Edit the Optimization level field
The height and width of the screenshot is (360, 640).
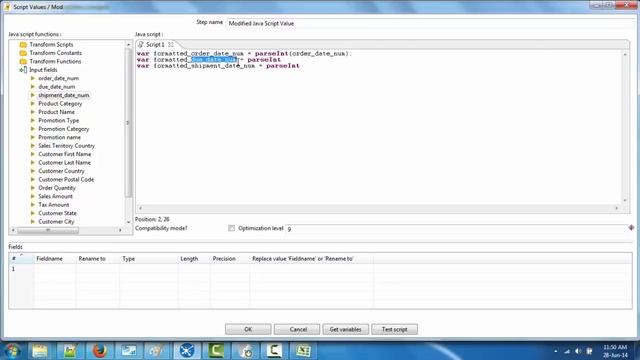[x=456, y=229]
